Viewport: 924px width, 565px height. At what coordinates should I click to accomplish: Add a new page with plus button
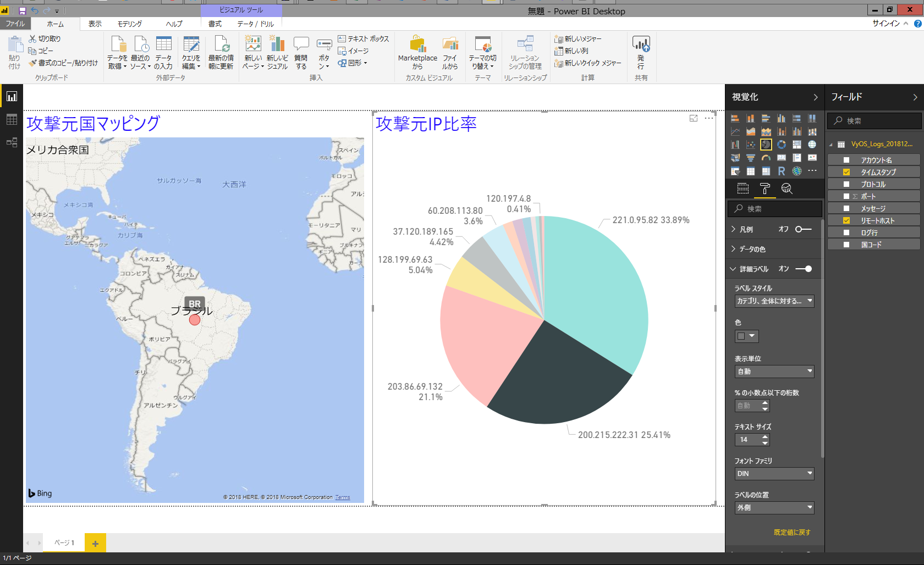[x=95, y=543]
